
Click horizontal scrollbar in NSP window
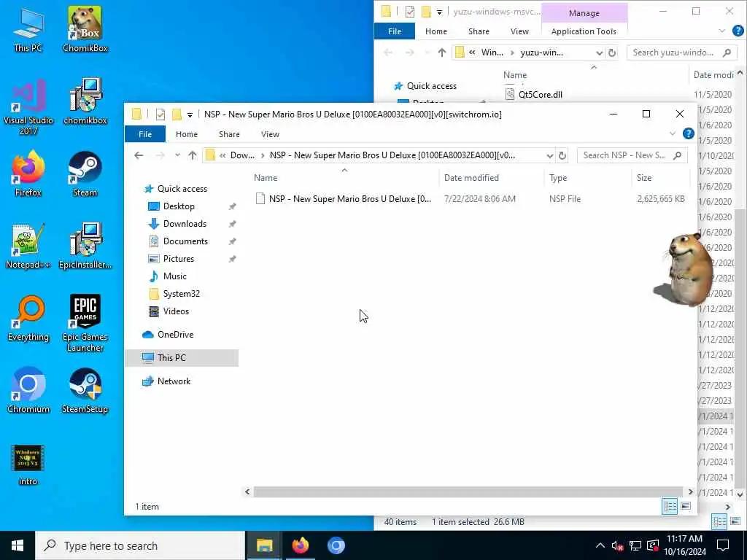point(468,492)
